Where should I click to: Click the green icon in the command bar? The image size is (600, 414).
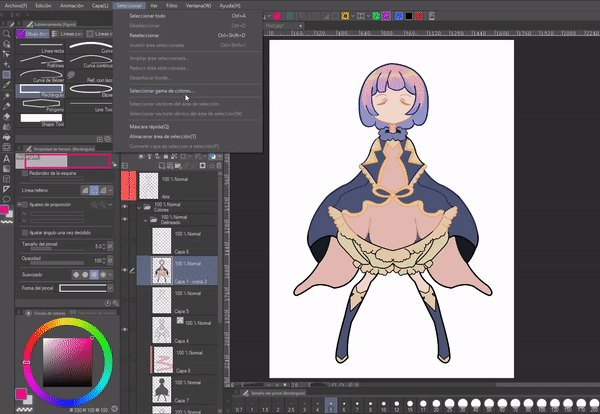(376, 16)
